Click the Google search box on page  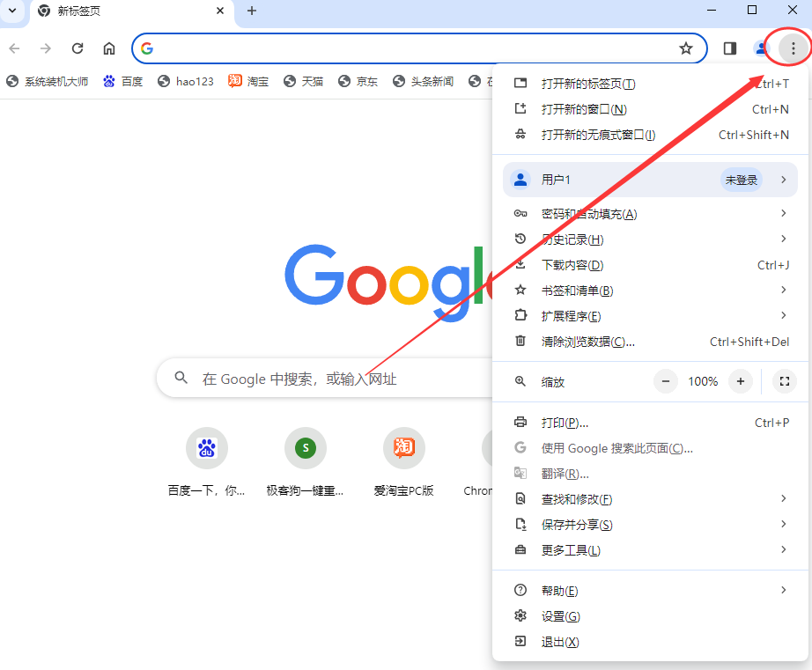324,379
